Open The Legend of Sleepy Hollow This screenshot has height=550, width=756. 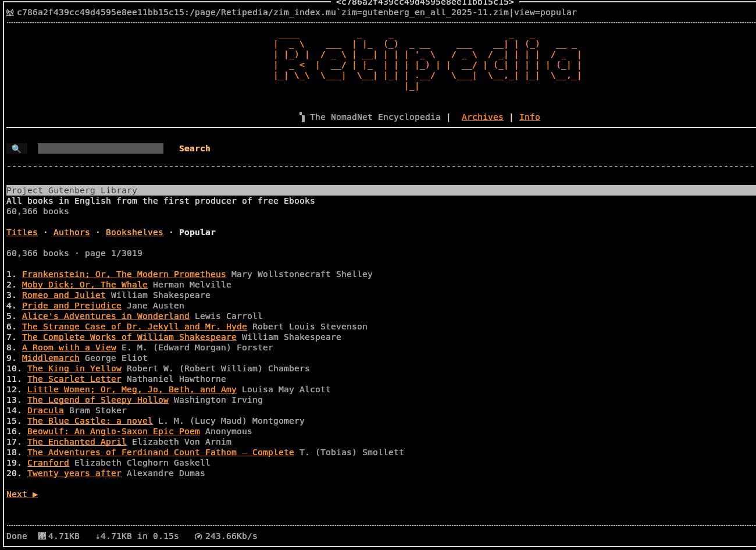(98, 400)
